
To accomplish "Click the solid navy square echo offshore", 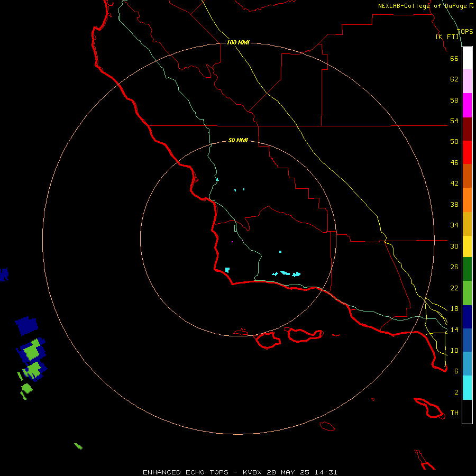I will pos(27,326).
